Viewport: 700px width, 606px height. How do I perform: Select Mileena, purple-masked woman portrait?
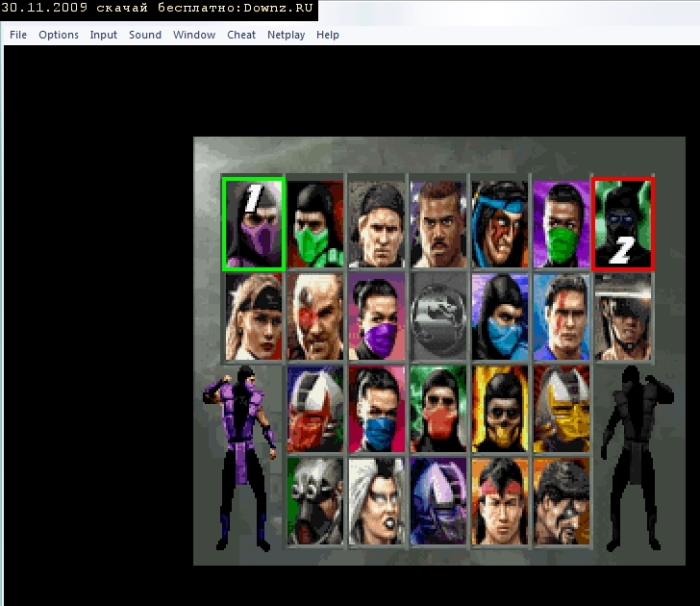377,316
